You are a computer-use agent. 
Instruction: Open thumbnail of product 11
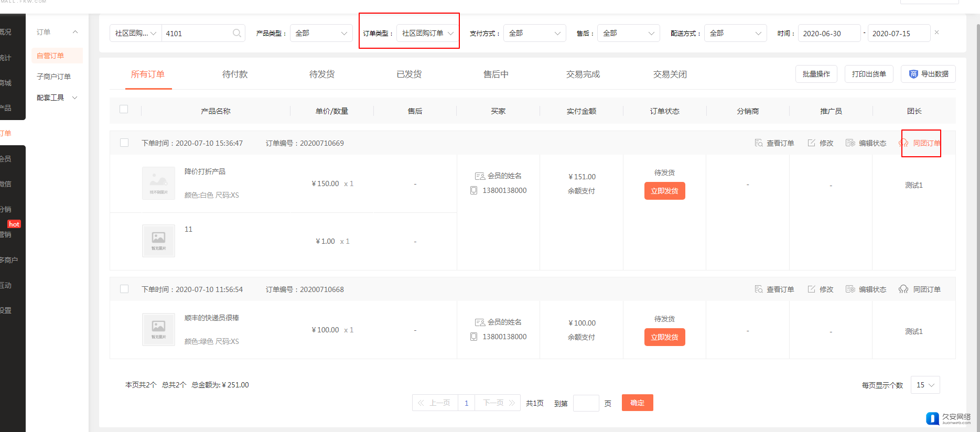pyautogui.click(x=158, y=241)
